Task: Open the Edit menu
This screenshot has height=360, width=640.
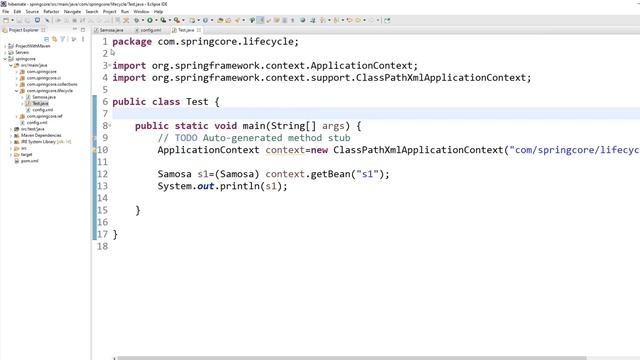Action: coord(17,12)
